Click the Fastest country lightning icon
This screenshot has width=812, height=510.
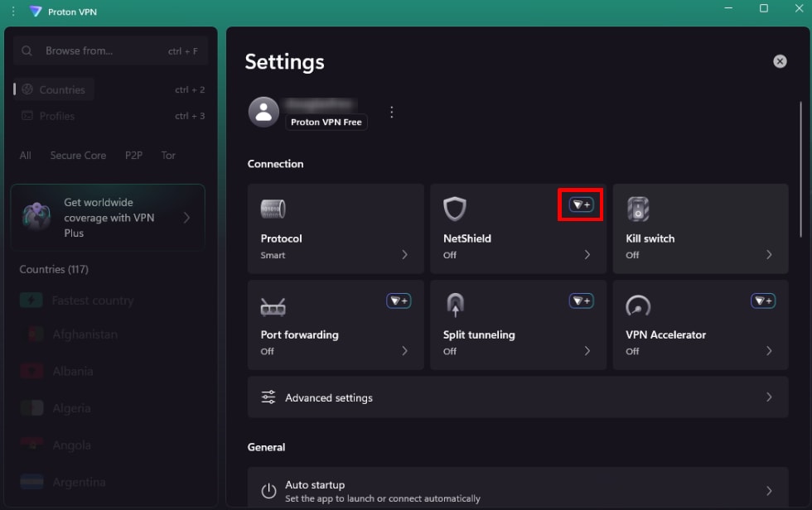pyautogui.click(x=31, y=300)
